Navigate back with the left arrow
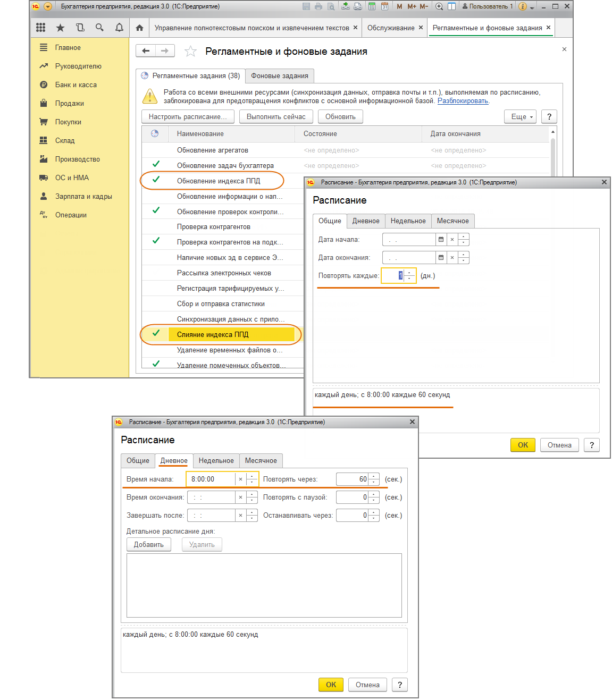 (146, 50)
